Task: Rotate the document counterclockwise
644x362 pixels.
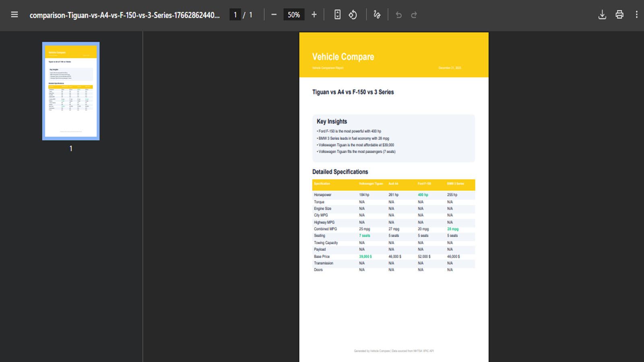Action: pos(353,15)
